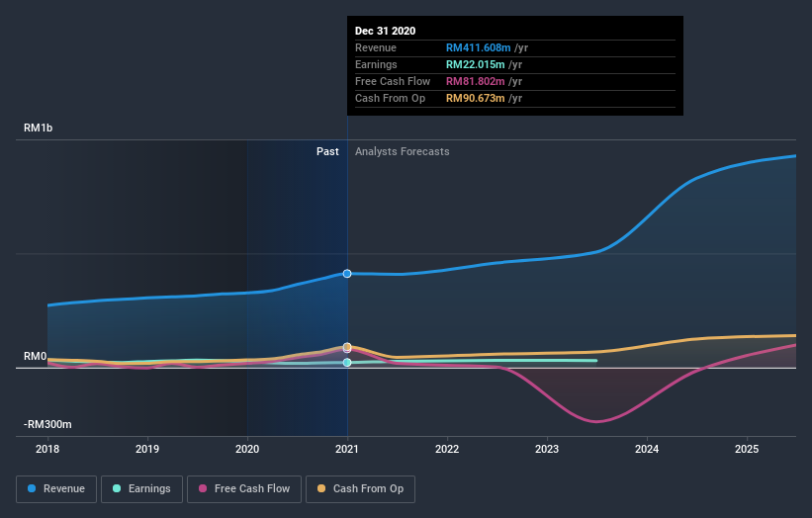The height and width of the screenshot is (518, 812).
Task: Click the orange Cash From Op legend dot
Action: click(x=321, y=488)
